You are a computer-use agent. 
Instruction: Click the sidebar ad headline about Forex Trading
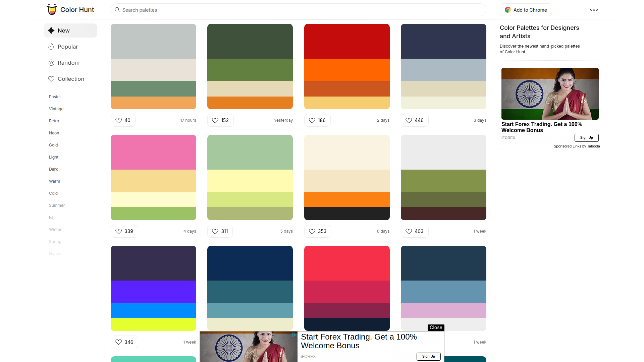(542, 127)
